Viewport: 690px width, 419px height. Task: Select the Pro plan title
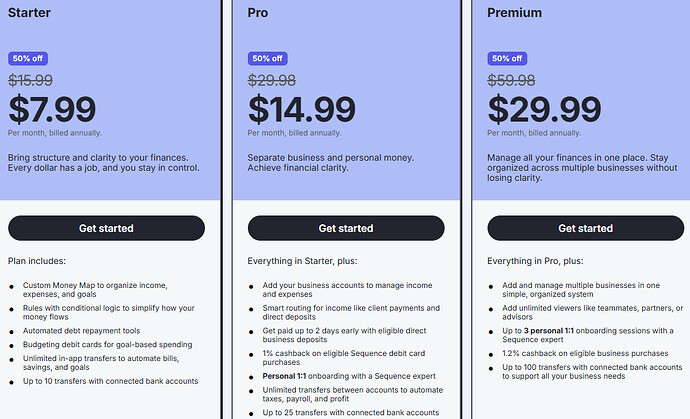257,13
